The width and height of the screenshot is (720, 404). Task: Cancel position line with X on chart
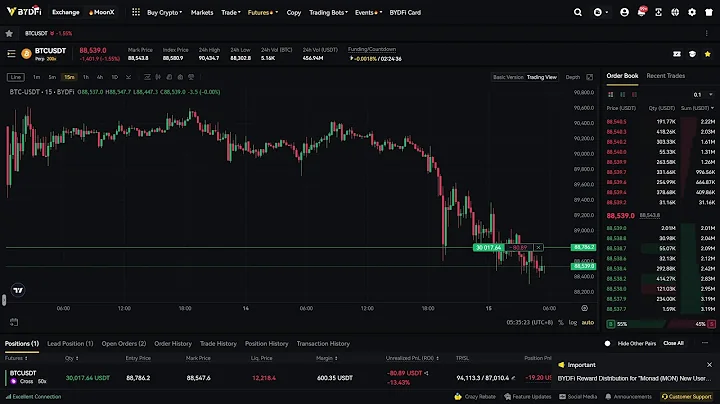click(538, 247)
